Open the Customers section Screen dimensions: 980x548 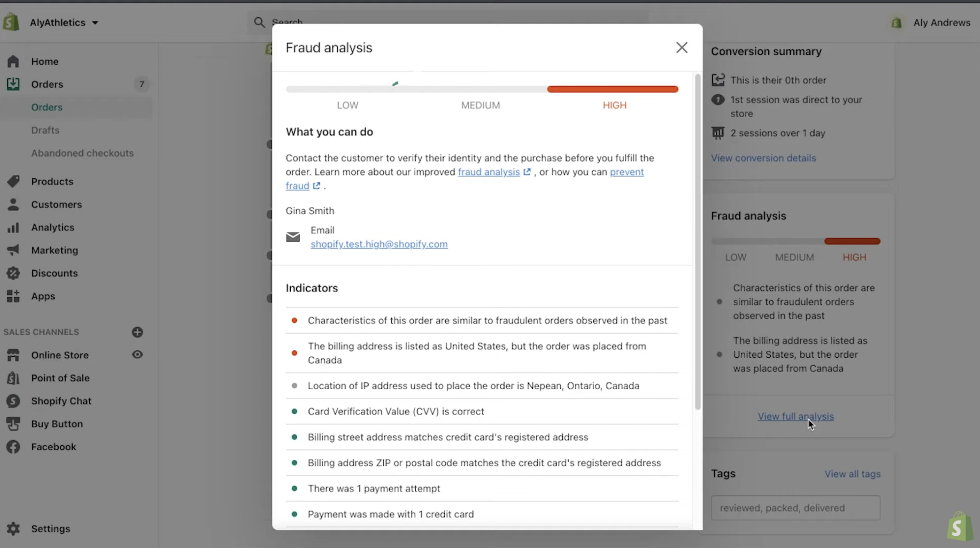click(x=56, y=204)
